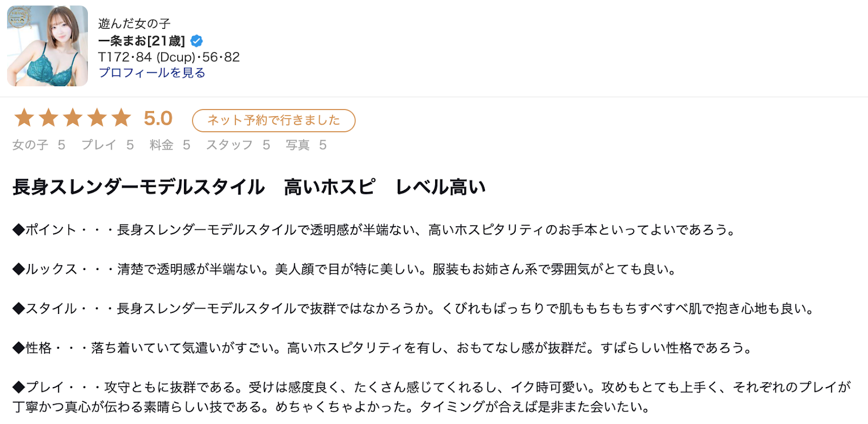Click the name 一条まお[21歳]
Viewport: 868px width, 424px height.
142,41
